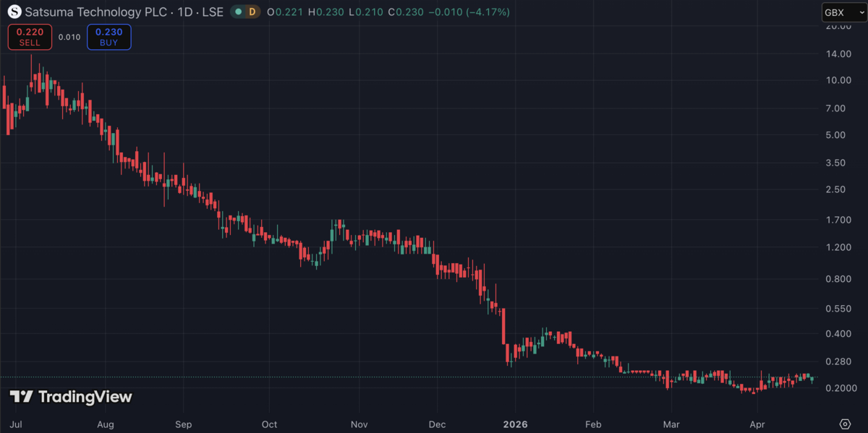Open the GBX currency dropdown
This screenshot has height=433, width=868.
[843, 12]
